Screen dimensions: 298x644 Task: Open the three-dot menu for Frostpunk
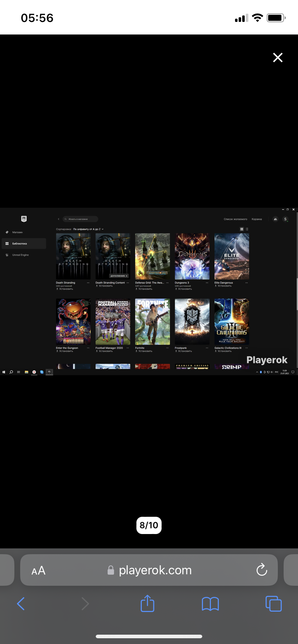pos(207,348)
